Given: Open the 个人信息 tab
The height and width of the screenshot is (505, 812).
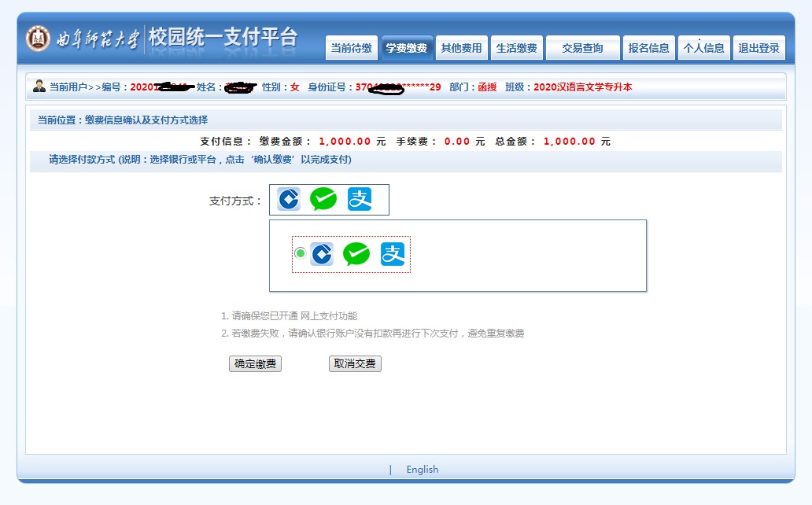Looking at the screenshot, I should click(x=704, y=48).
